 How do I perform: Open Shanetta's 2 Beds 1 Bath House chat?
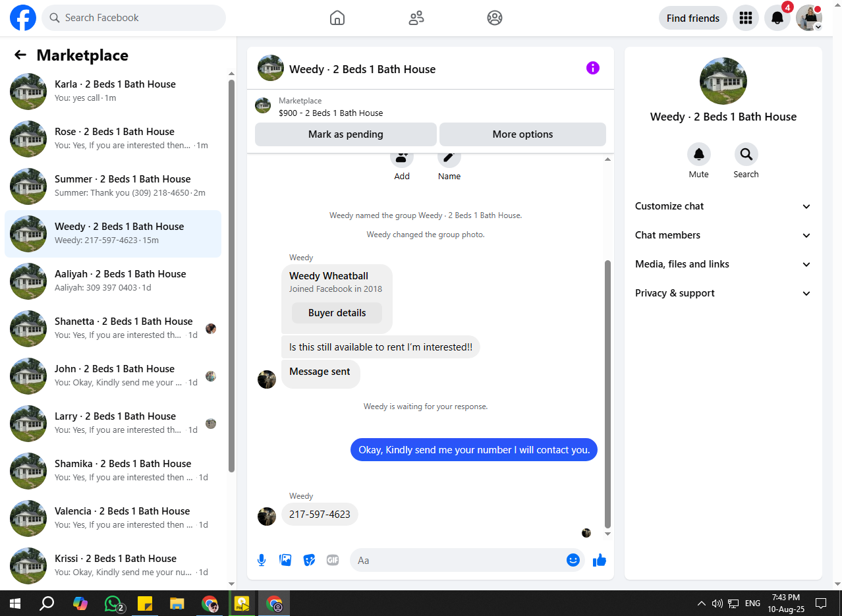click(x=113, y=329)
